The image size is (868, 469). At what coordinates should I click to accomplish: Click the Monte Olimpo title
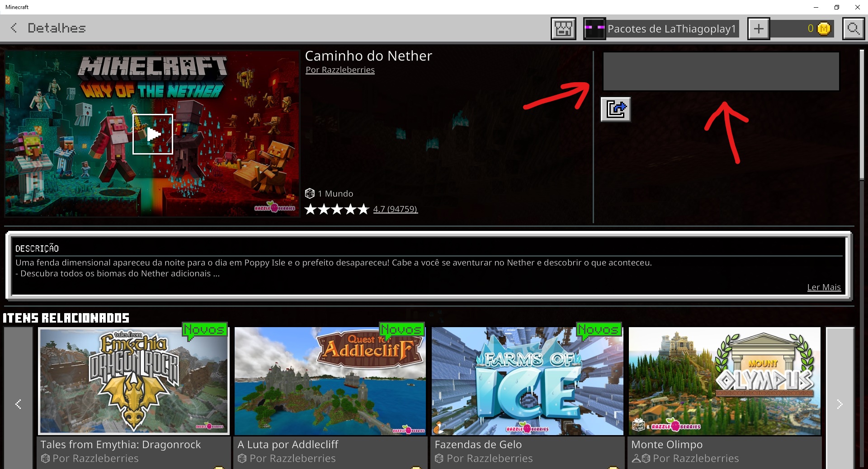(667, 445)
